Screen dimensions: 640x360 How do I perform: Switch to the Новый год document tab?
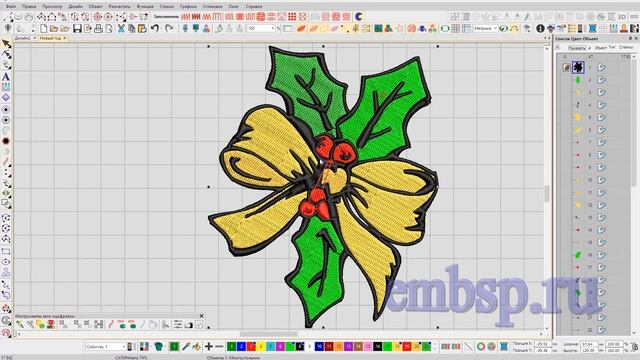(x=50, y=38)
